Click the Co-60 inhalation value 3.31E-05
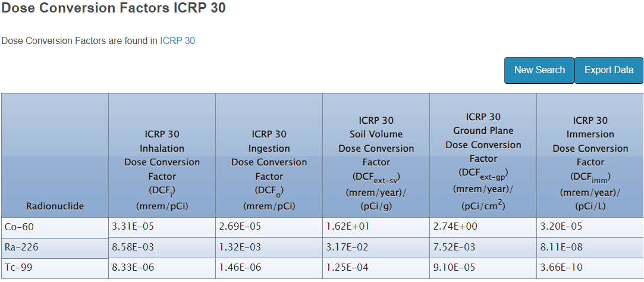The image size is (644, 282). tap(133, 227)
